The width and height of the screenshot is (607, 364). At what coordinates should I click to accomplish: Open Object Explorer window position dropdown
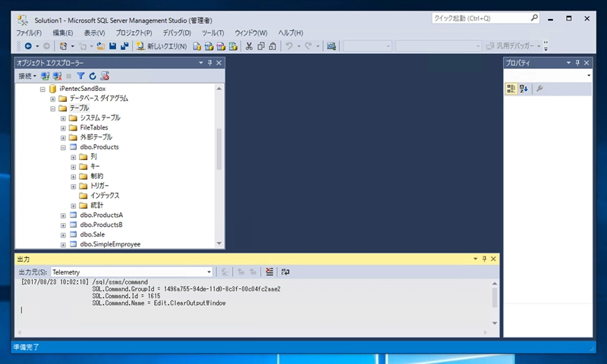[200, 63]
